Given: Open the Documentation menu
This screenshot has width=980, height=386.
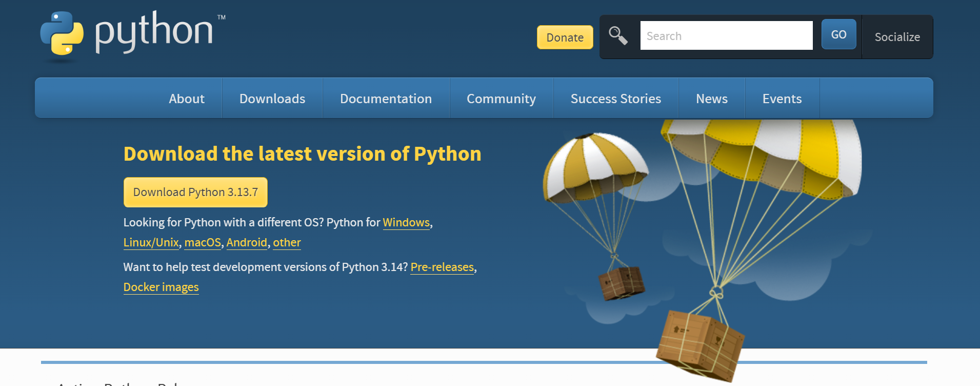Looking at the screenshot, I should point(386,99).
